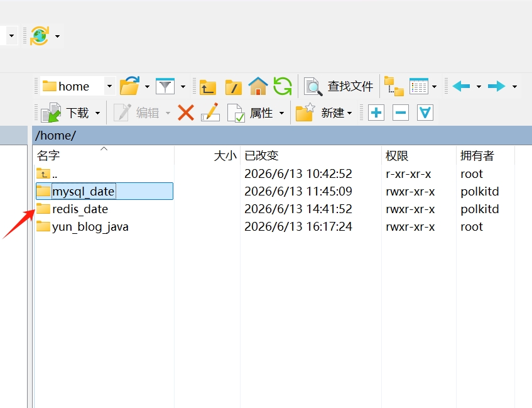Click the /home/ path bar
This screenshot has width=532, height=408.
click(x=282, y=136)
